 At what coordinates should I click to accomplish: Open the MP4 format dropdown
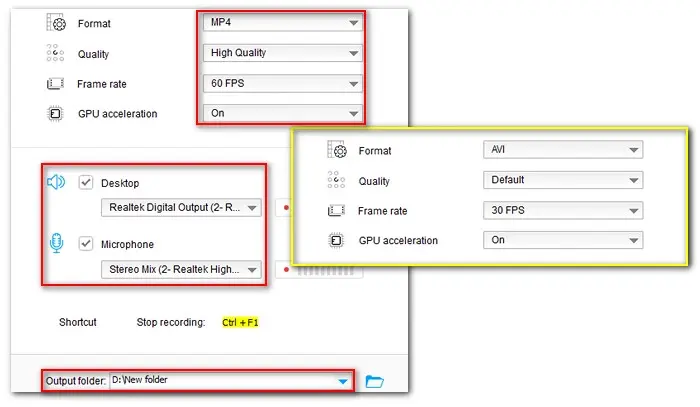coord(283,22)
